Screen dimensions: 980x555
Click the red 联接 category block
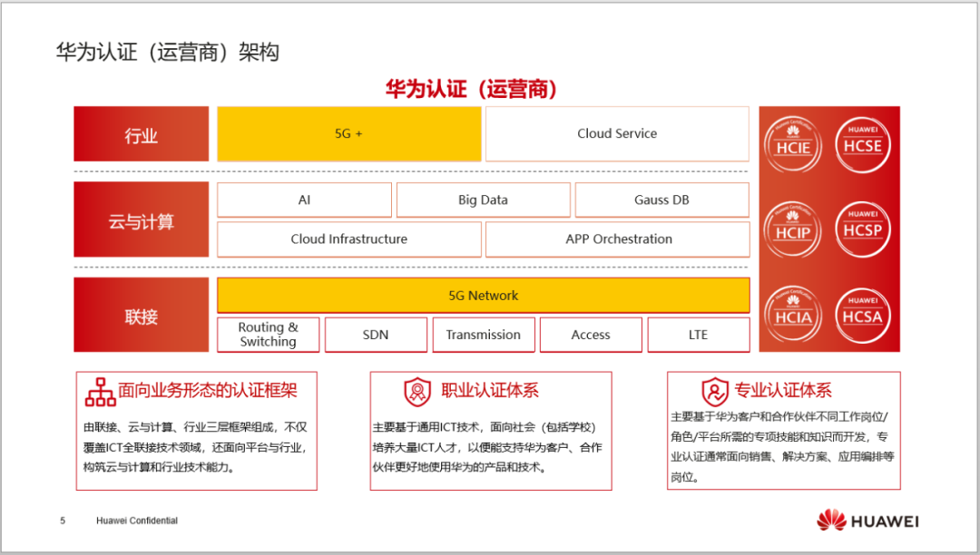[x=142, y=315]
